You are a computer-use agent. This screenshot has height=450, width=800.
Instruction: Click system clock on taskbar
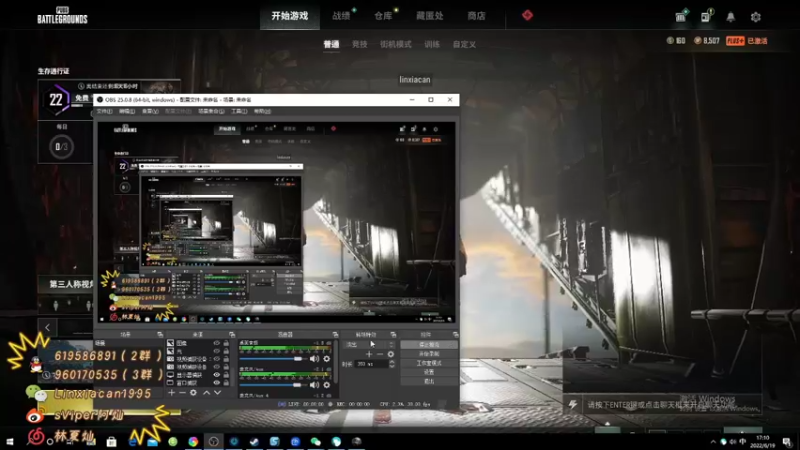(x=763, y=442)
